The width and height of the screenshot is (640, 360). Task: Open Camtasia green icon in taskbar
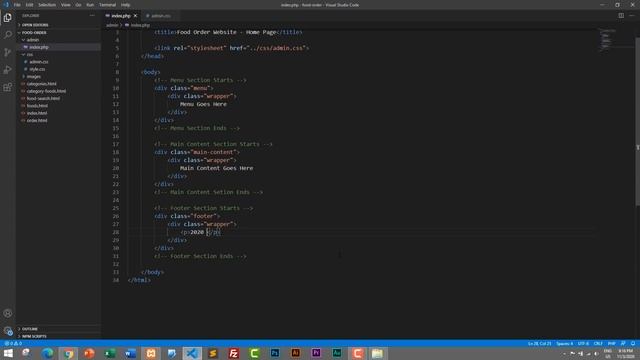[254, 353]
